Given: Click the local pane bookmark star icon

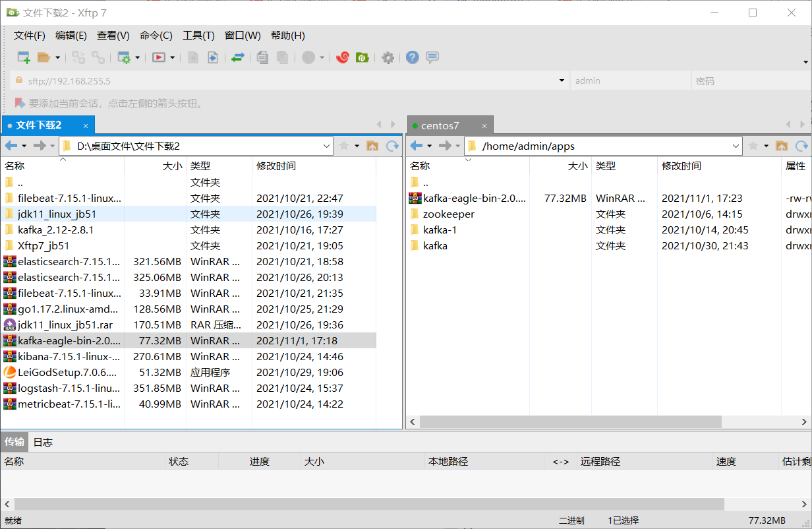Looking at the screenshot, I should (x=343, y=146).
